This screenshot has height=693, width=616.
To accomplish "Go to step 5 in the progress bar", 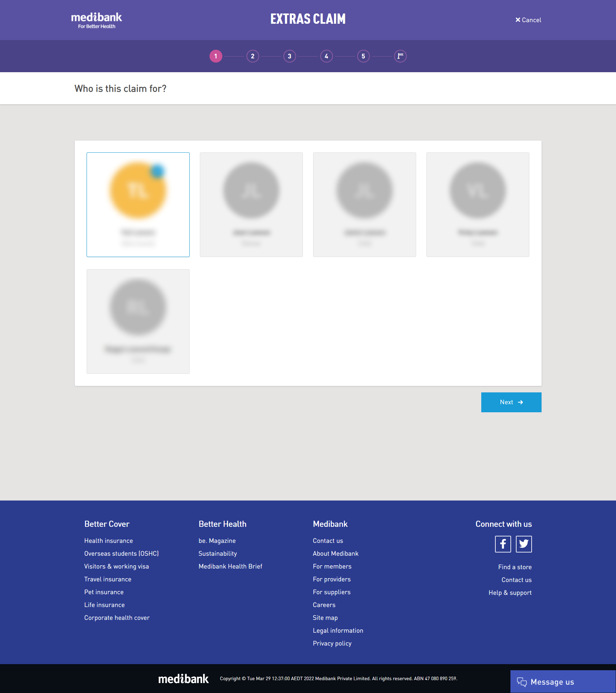I will tap(364, 56).
